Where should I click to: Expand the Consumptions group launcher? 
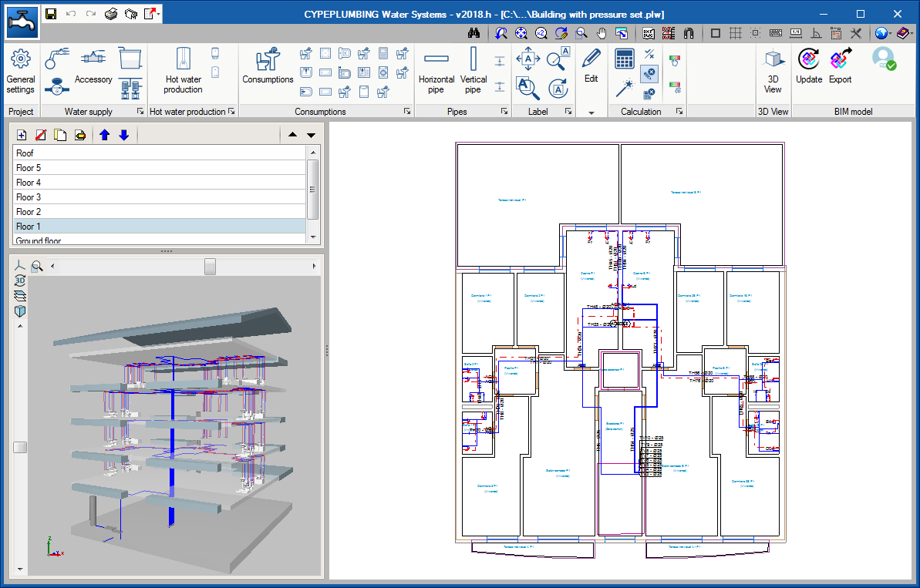pyautogui.click(x=407, y=111)
